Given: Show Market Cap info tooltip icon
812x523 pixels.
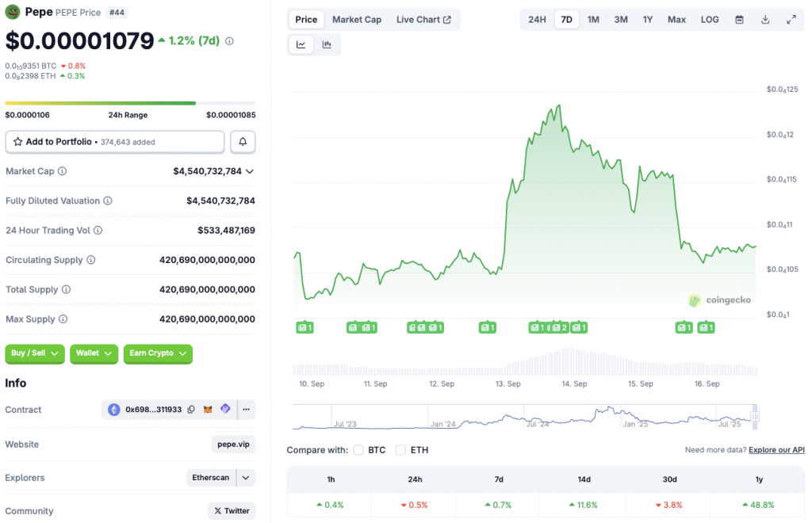Looking at the screenshot, I should coord(62,171).
